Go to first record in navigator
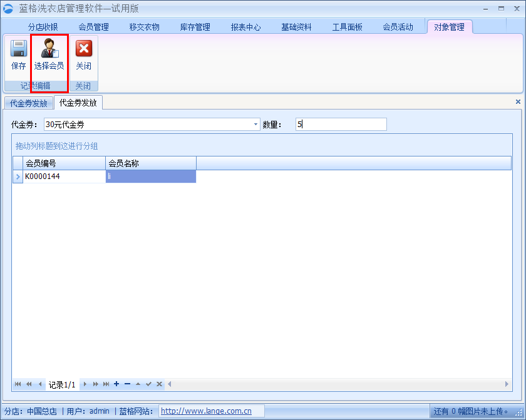Screen dimensions: 526x420 [x=18, y=384]
